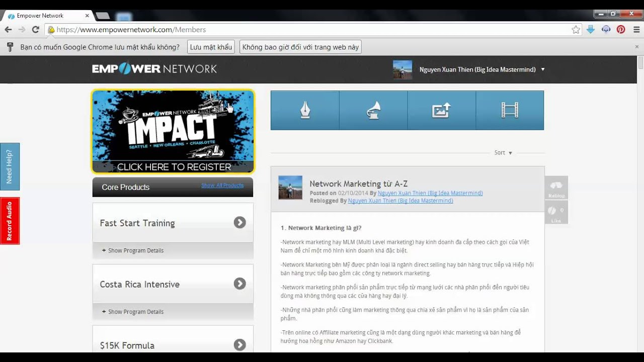
Task: Click Fast Start Training title
Action: point(137,223)
